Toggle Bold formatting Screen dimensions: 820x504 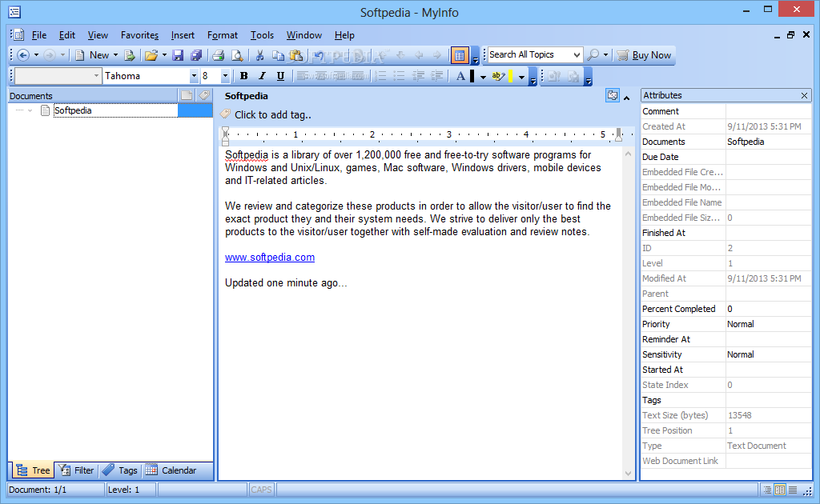(243, 76)
